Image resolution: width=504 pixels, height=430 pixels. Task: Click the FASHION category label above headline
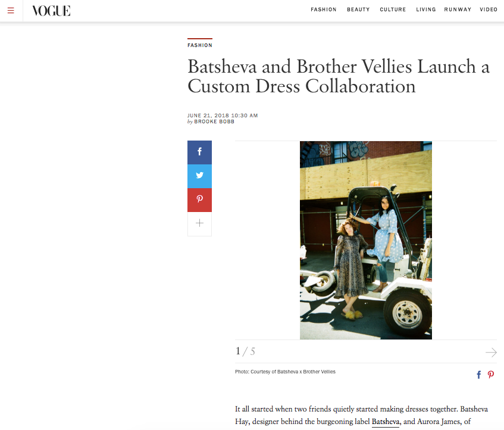pyautogui.click(x=200, y=45)
